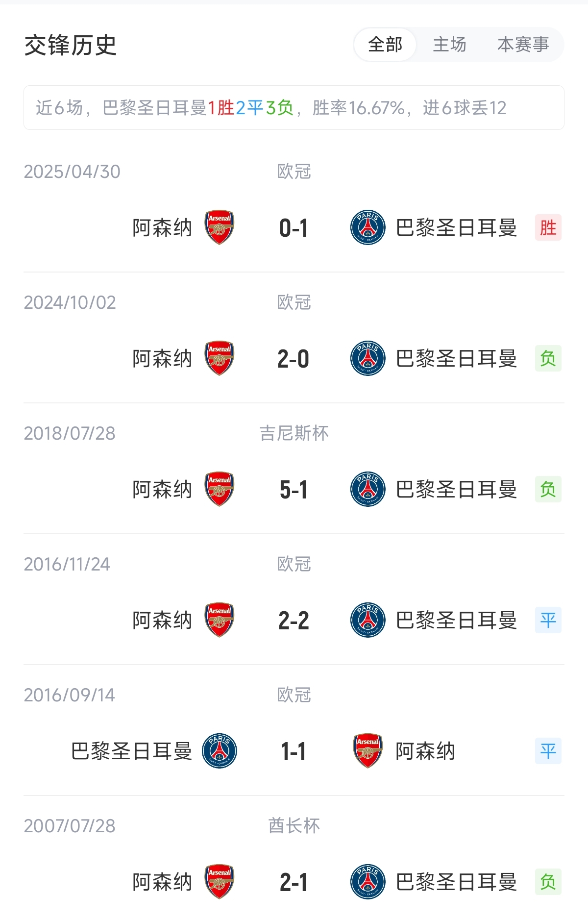Screen dimensions: 588x920
Task: Click PSG crest in the 5-1 match
Action: click(x=367, y=489)
